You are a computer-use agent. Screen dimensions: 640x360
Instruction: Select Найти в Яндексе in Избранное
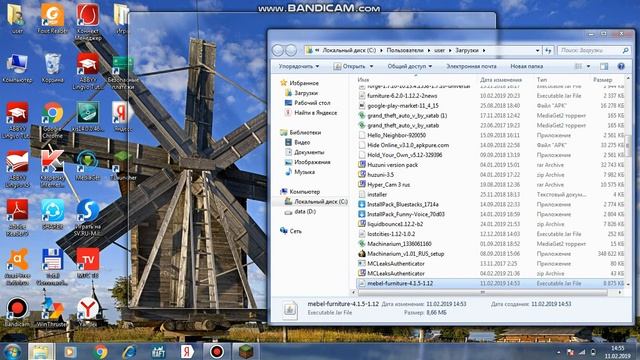click(311, 113)
